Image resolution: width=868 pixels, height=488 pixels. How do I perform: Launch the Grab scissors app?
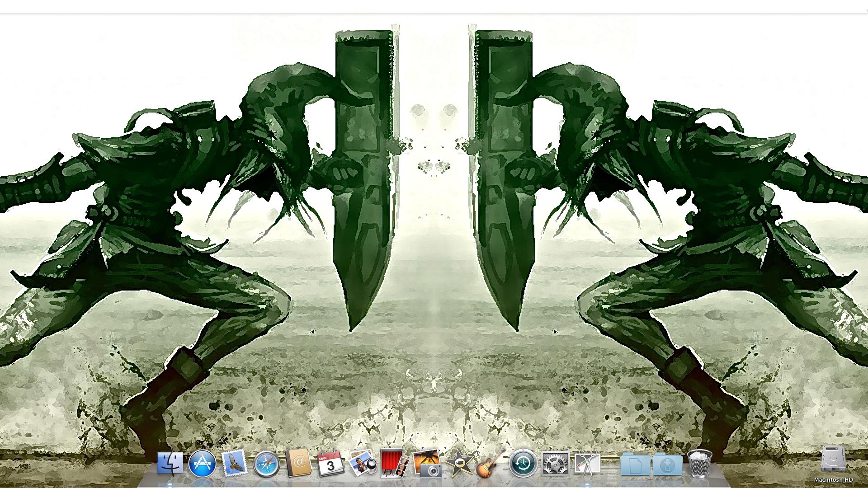click(x=587, y=463)
